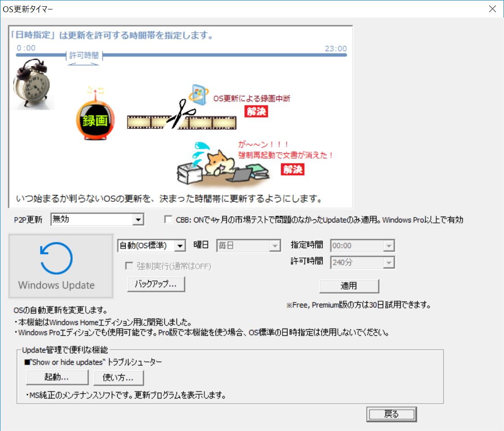Screen dimensions: 504x431
Task: Click the alarm clock image
Action: pyautogui.click(x=31, y=85)
